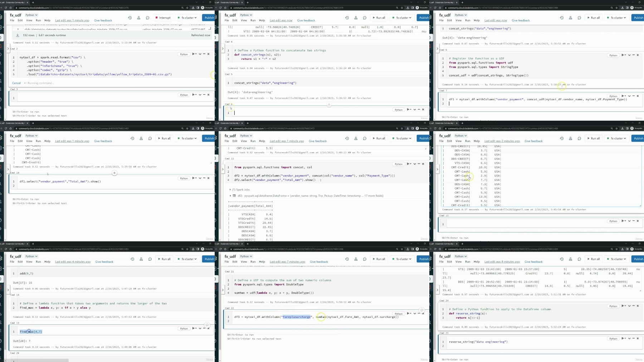Minimize the empty Cmd 3 cell
The image size is (644, 362).
click(204, 95)
